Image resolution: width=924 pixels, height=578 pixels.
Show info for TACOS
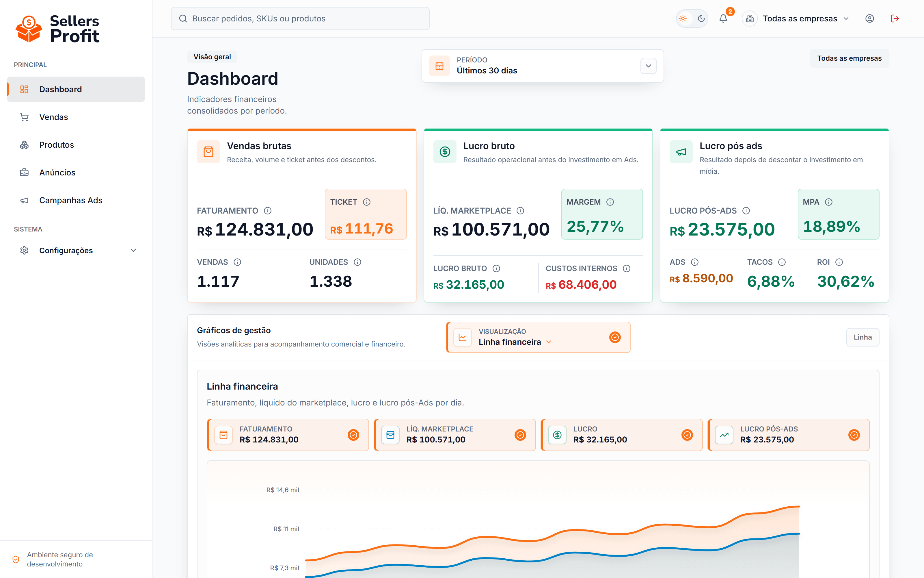point(782,262)
